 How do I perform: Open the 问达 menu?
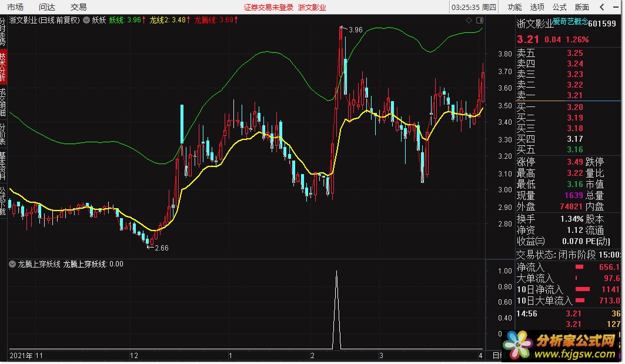pyautogui.click(x=47, y=7)
